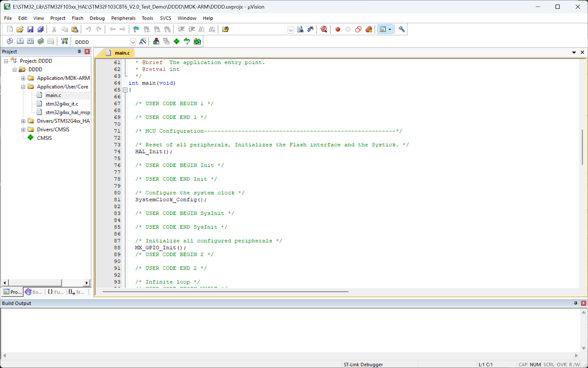
Task: Open Configuration wrench icon
Action: click(401, 29)
